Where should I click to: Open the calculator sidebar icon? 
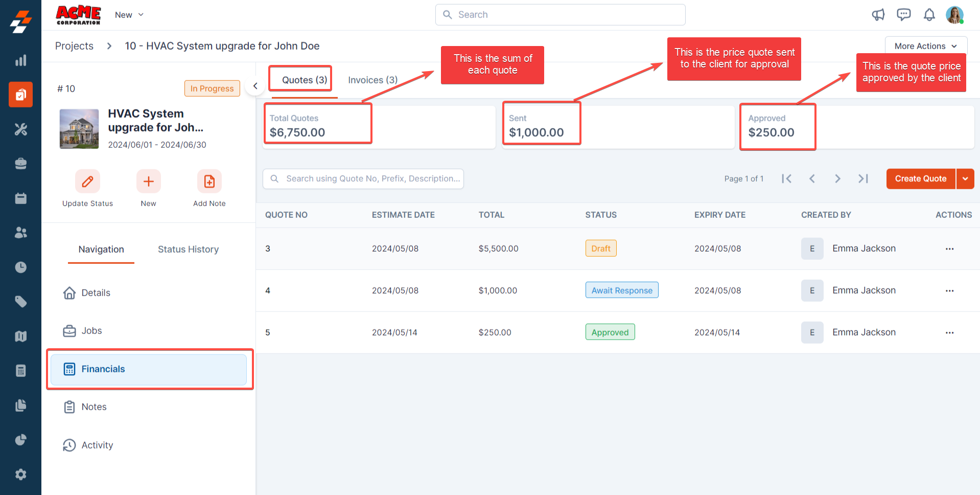pos(20,371)
